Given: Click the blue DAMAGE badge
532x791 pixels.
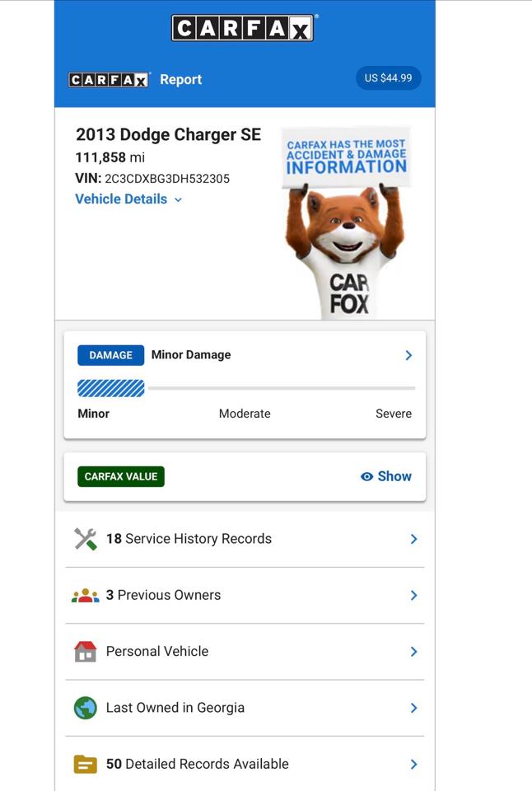Looking at the screenshot, I should [x=111, y=355].
